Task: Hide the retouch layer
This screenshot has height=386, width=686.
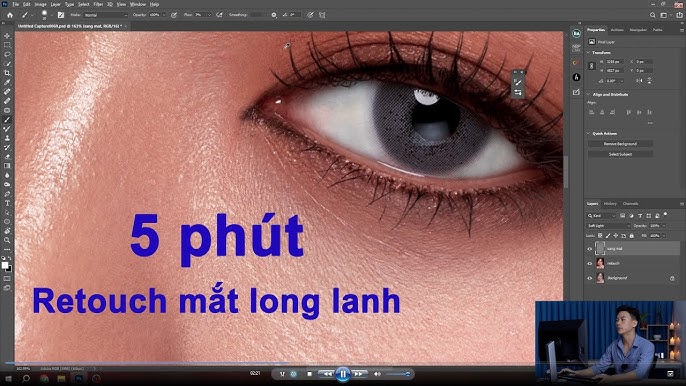Action: tap(589, 263)
